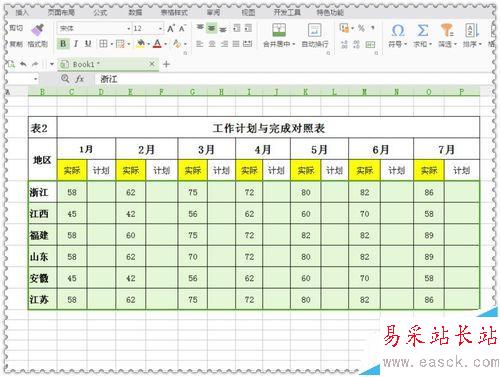
Task: Select the 浙江 row label cell
Action: [43, 192]
